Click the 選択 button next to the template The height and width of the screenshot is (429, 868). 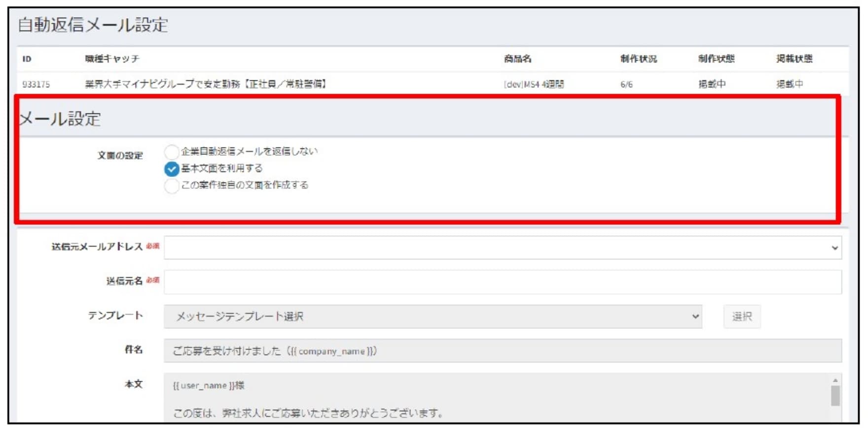742,317
